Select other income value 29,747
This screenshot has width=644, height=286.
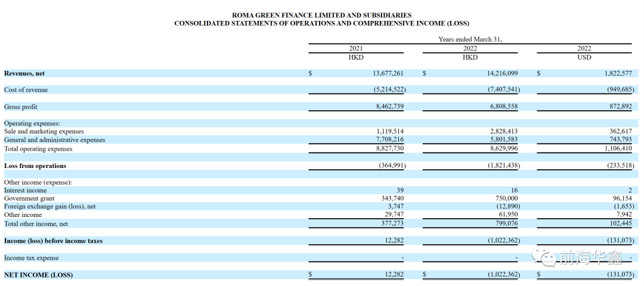(394, 214)
